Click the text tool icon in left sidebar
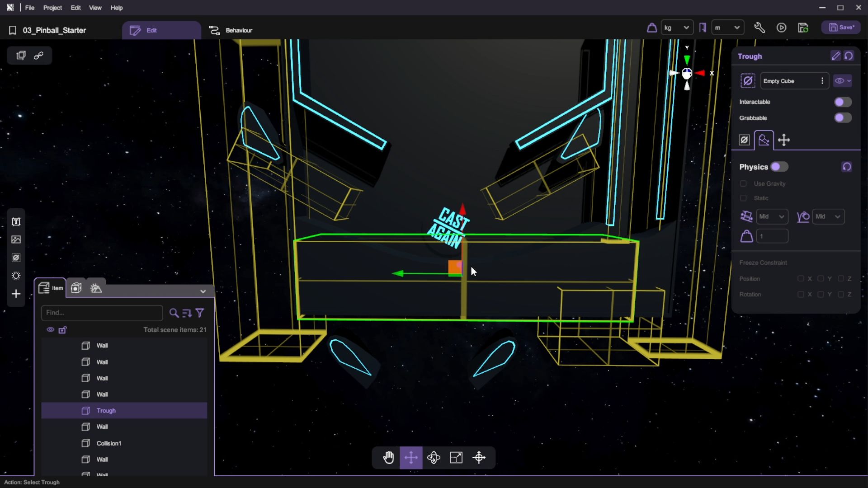This screenshot has width=868, height=488. (x=16, y=222)
